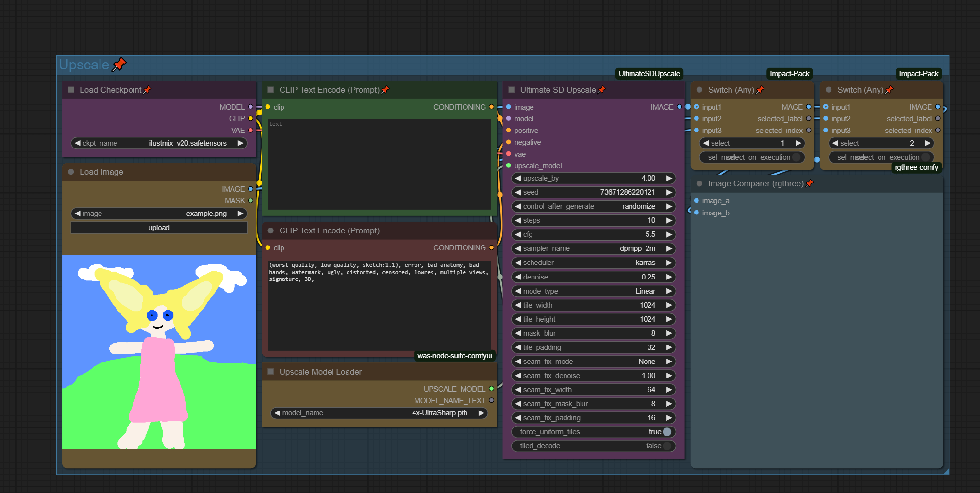This screenshot has height=493, width=980.
Task: Open the sampler_name dropdown
Action: coord(593,248)
